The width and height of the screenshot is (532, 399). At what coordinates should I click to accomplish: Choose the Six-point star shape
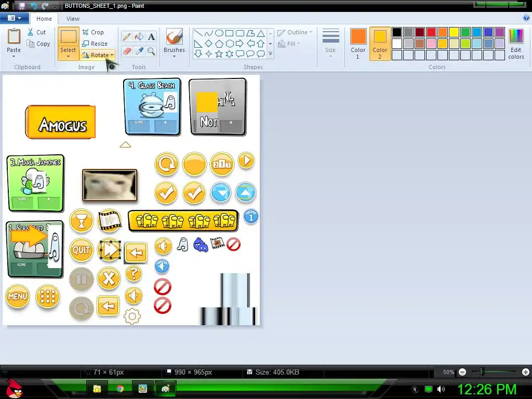(x=230, y=54)
